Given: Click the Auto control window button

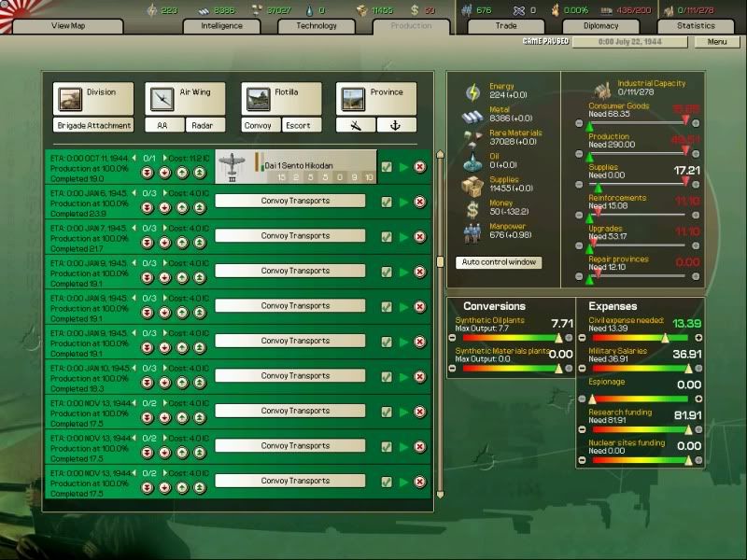Looking at the screenshot, I should click(x=499, y=262).
